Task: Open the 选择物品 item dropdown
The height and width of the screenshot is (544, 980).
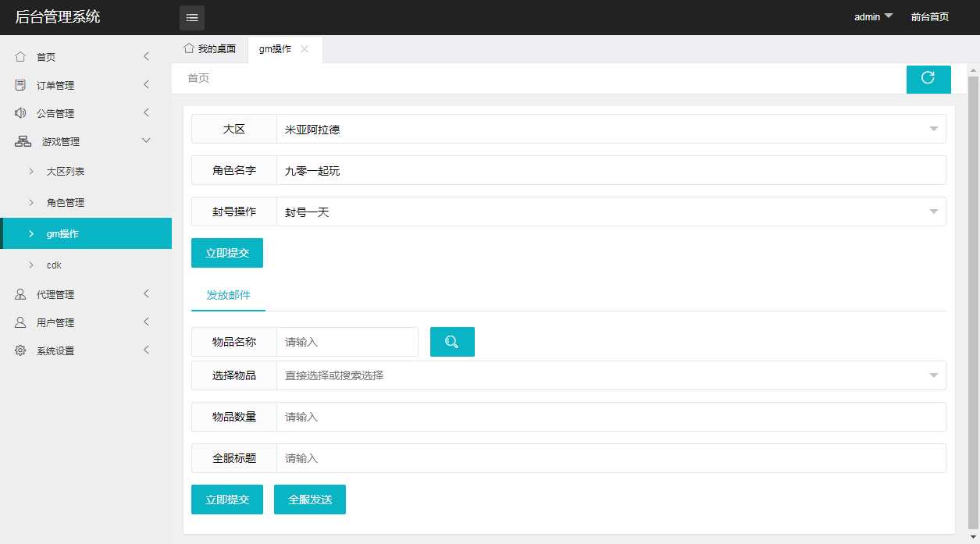Action: coord(609,375)
